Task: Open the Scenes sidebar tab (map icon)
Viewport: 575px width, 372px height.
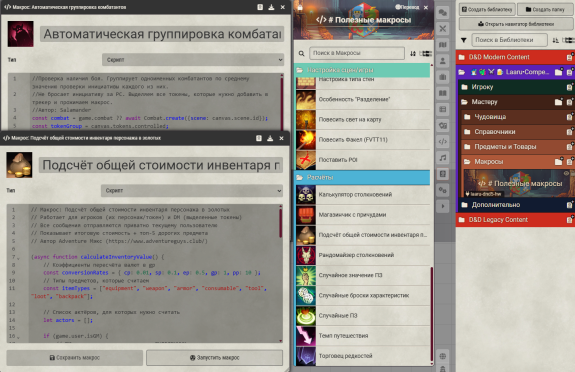Action: pyautogui.click(x=443, y=45)
